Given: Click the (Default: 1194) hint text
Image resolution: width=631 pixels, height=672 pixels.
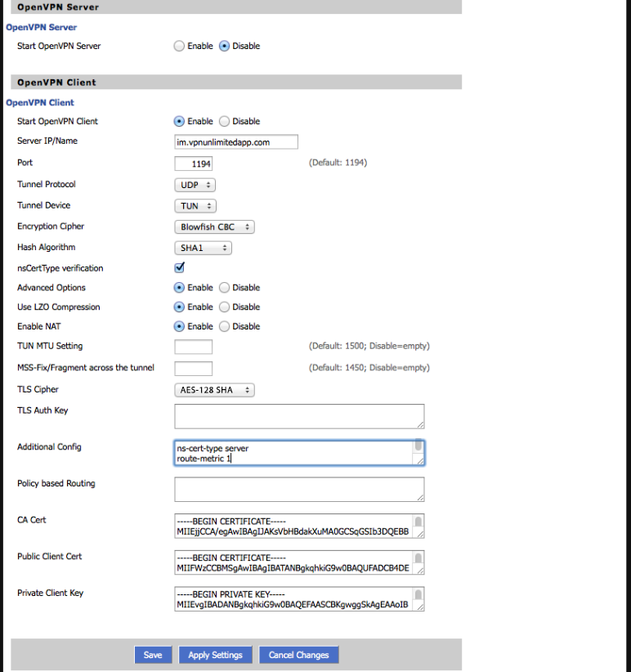Looking at the screenshot, I should [338, 163].
